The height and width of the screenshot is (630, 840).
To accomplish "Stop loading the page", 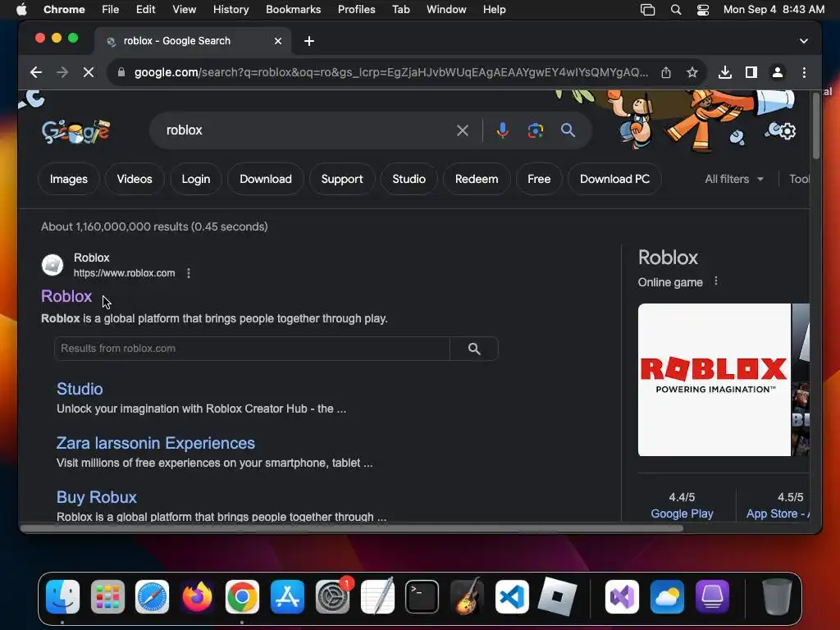I will [89, 72].
